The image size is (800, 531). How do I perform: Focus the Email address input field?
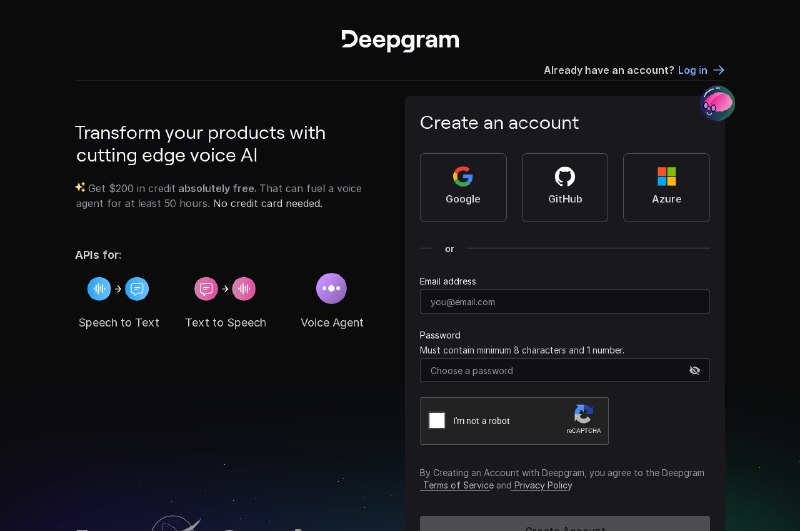tap(565, 301)
